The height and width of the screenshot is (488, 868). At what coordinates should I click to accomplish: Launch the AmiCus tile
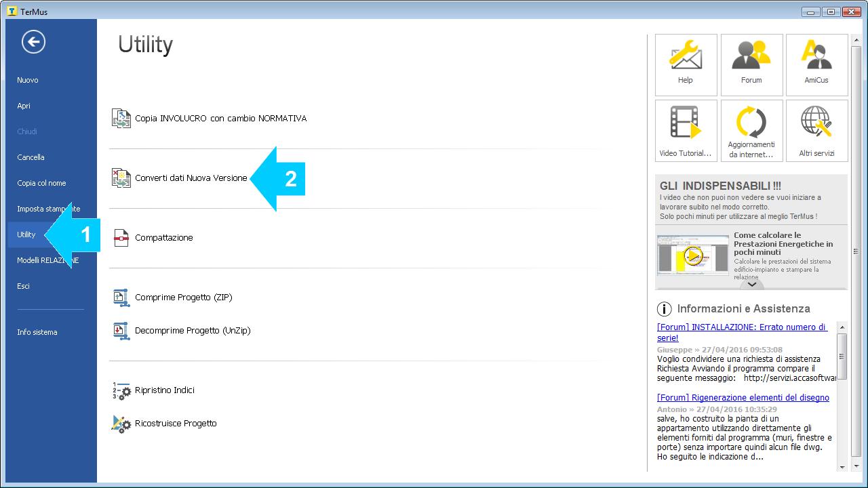pyautogui.click(x=816, y=57)
